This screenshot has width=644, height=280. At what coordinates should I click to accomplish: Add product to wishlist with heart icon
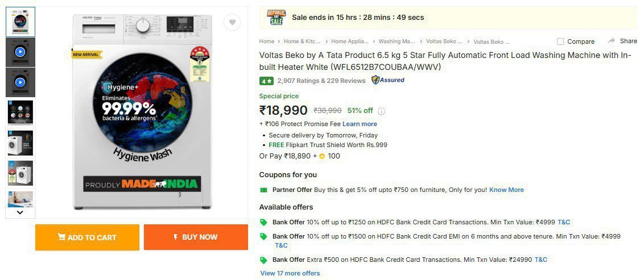[x=232, y=23]
